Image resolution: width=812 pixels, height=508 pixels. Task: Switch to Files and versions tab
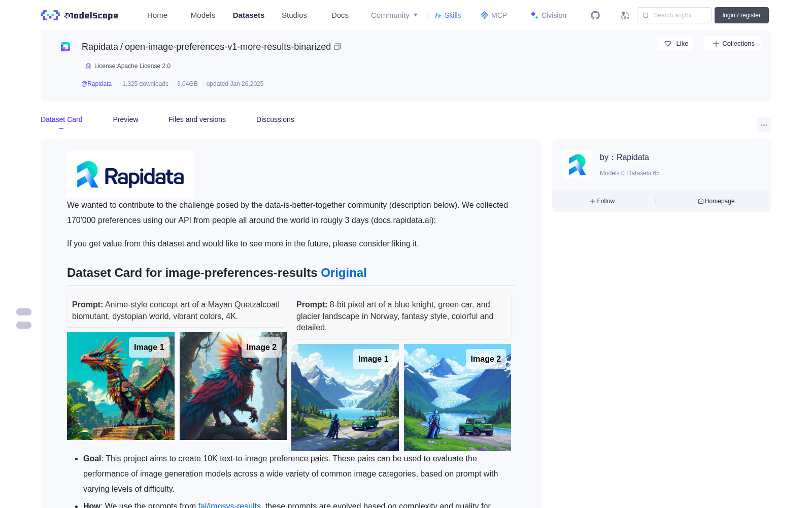coord(197,119)
